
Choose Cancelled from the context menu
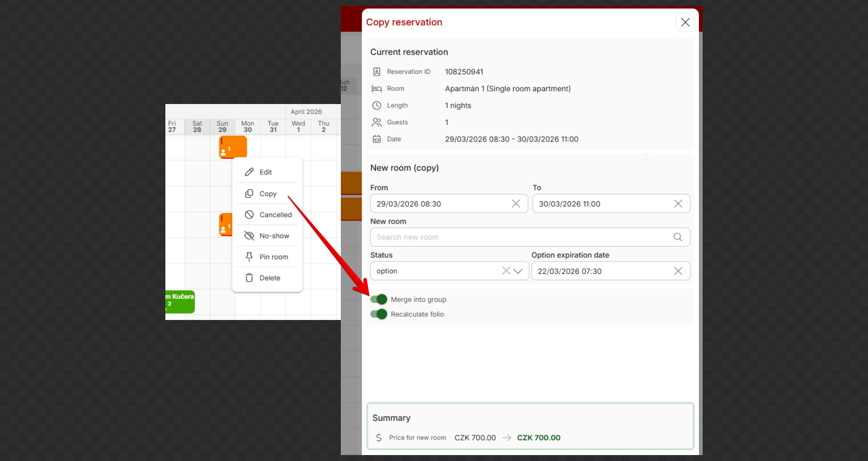click(275, 215)
